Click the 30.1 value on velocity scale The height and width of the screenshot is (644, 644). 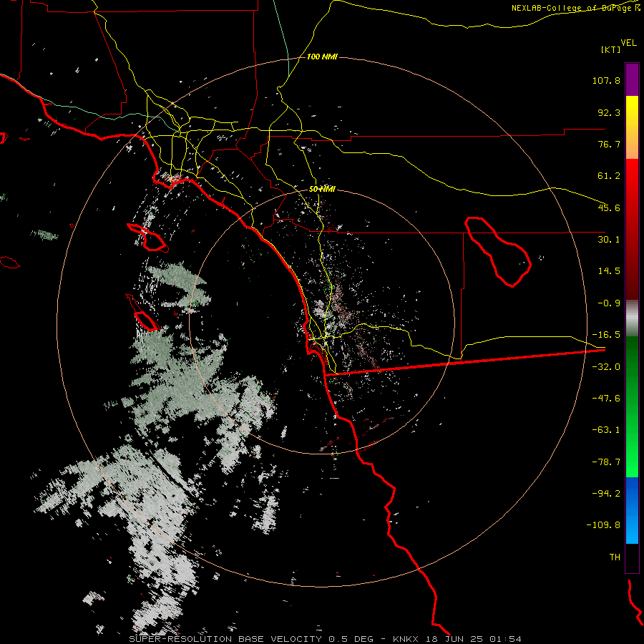coord(609,240)
